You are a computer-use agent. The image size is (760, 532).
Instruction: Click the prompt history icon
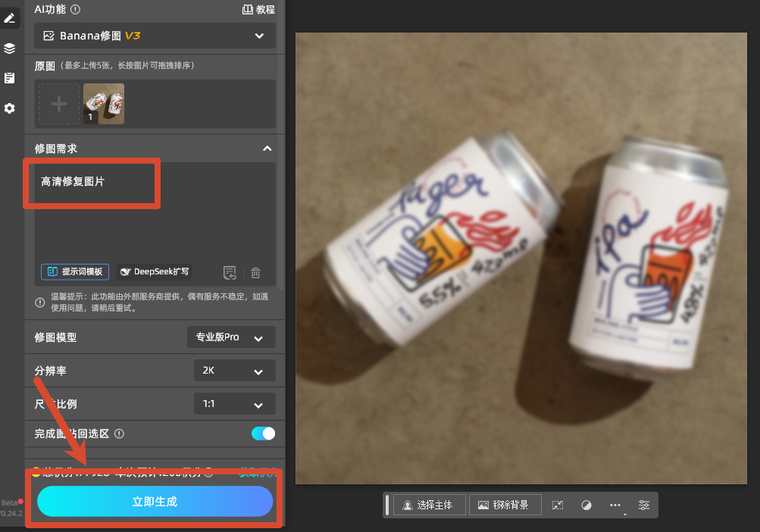coord(230,273)
